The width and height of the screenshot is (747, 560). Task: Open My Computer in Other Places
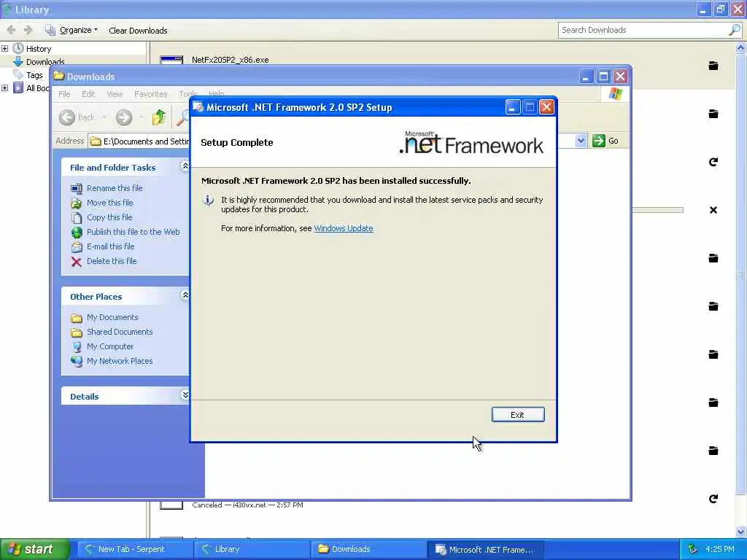coord(110,346)
